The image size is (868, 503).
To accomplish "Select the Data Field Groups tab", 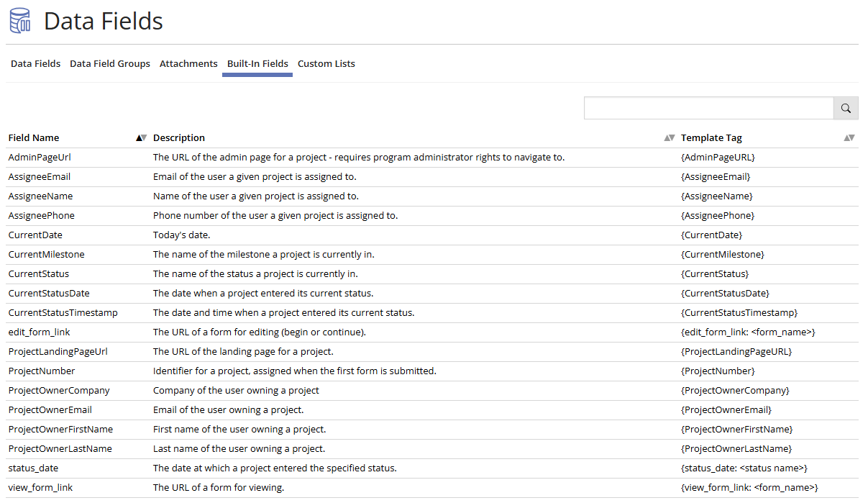I will click(x=109, y=63).
